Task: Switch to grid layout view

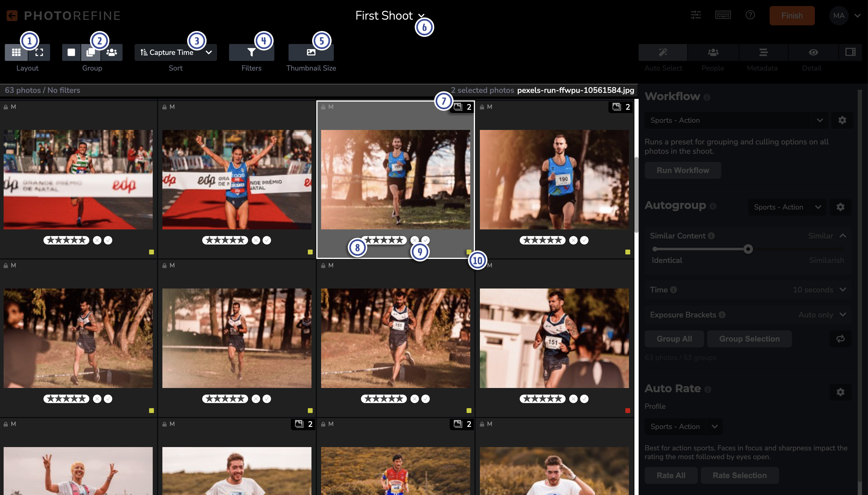Action: click(x=16, y=52)
